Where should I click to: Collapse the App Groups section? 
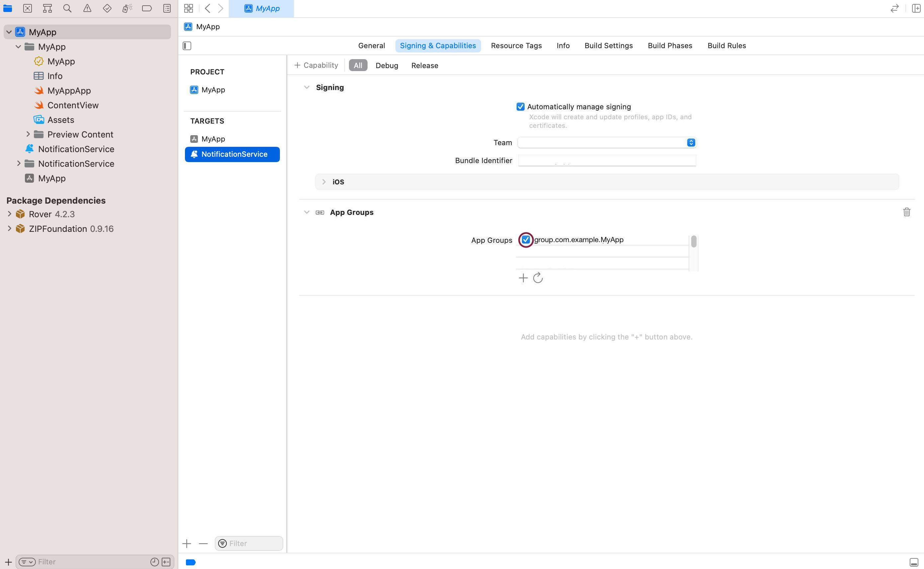click(307, 212)
